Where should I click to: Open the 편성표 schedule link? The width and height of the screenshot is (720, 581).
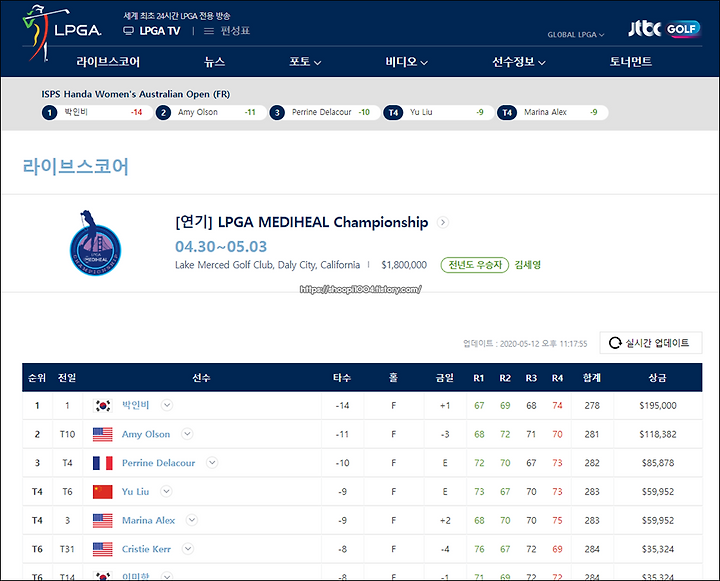click(x=227, y=31)
